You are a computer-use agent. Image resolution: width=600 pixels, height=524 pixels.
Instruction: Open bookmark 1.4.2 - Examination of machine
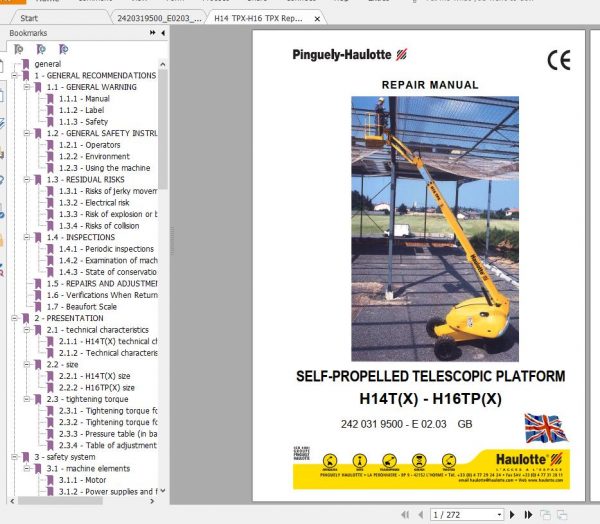coord(108,261)
